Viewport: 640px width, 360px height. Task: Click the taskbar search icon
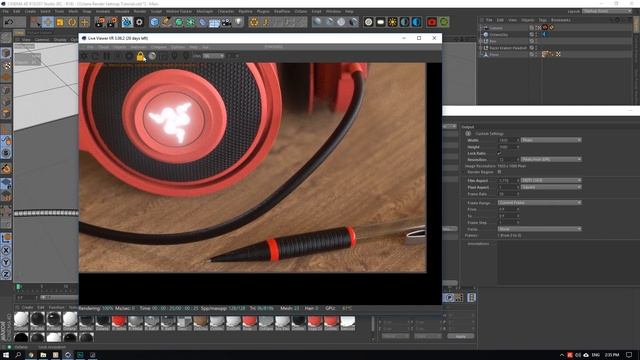click(18, 355)
